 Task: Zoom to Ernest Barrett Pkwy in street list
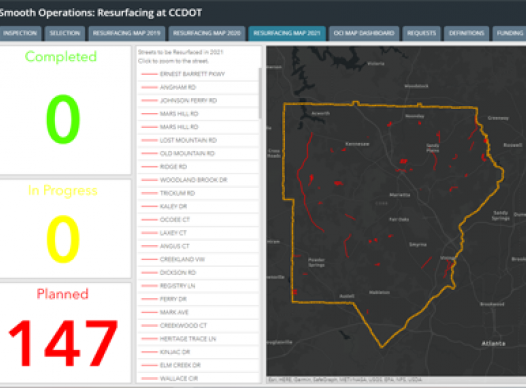click(198, 74)
